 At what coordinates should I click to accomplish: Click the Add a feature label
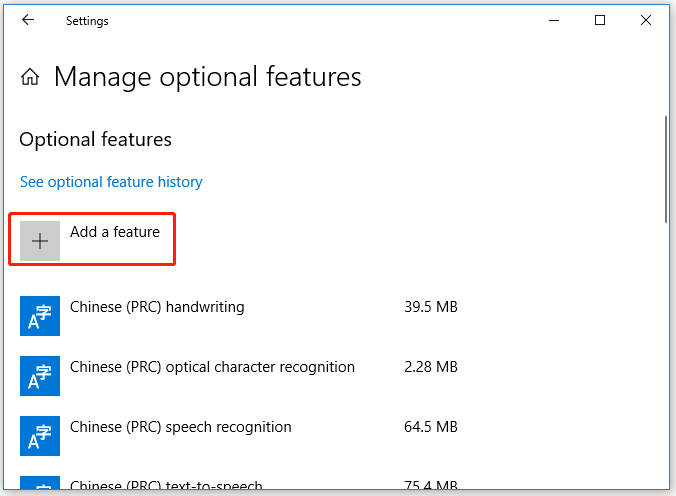pos(115,232)
